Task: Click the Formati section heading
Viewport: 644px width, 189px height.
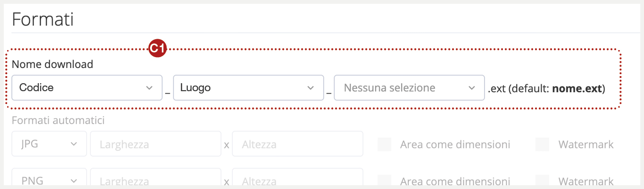Action: tap(43, 20)
